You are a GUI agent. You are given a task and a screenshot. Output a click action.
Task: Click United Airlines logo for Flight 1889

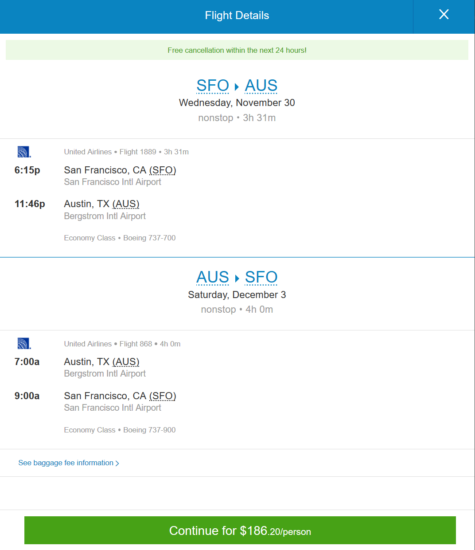[x=24, y=152]
